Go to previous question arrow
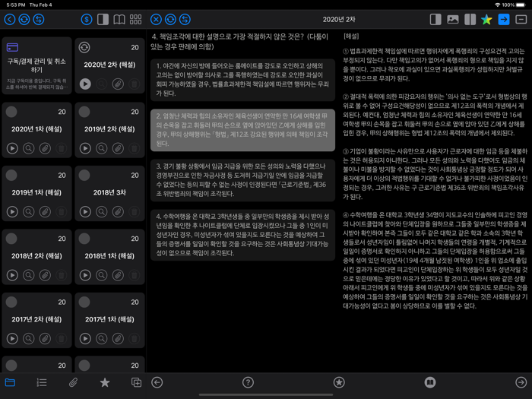Image resolution: width=532 pixels, height=399 pixels. click(x=157, y=382)
